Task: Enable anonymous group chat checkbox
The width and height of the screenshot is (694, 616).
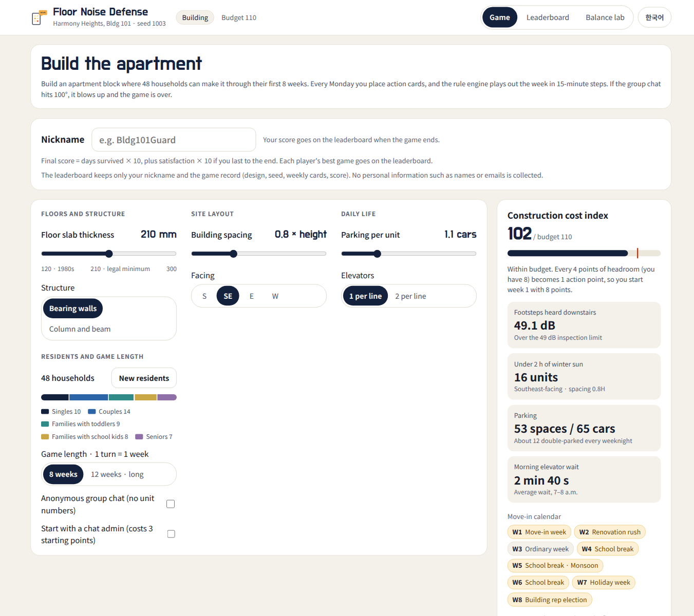Action: click(x=171, y=504)
